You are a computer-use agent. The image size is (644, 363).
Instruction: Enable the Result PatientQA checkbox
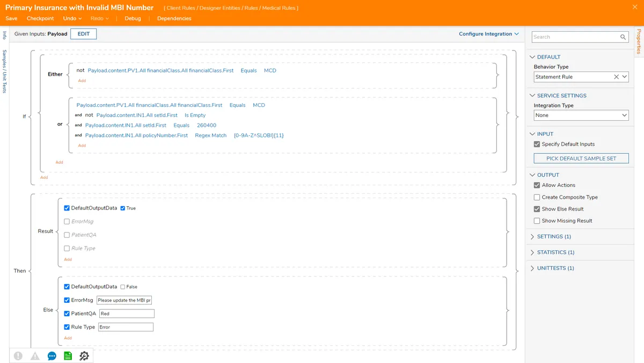pos(67,235)
